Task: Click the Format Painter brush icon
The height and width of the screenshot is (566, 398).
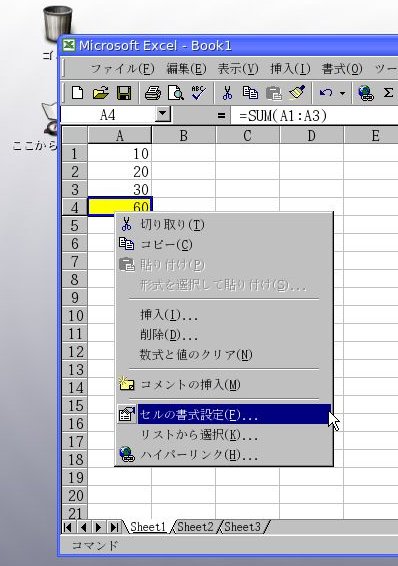Action: click(x=297, y=93)
